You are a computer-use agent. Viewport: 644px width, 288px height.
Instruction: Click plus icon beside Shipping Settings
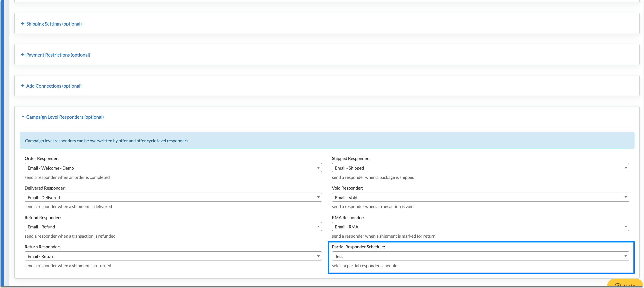pos(23,24)
